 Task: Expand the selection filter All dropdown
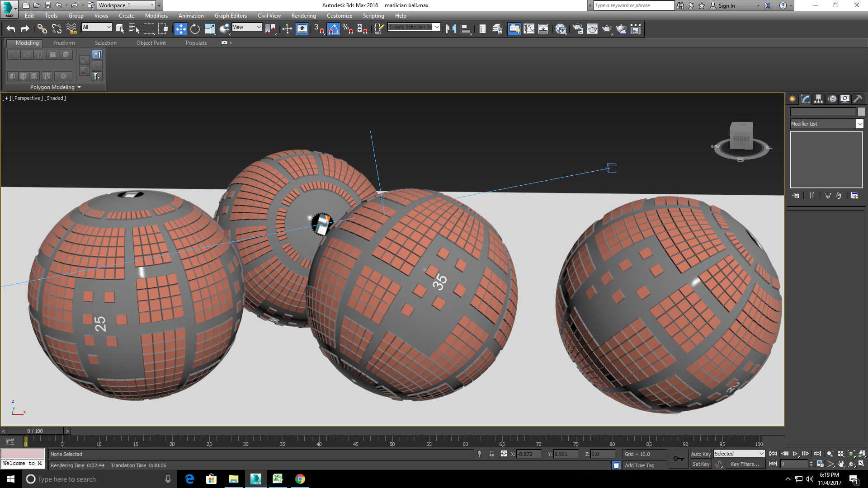coord(108,27)
